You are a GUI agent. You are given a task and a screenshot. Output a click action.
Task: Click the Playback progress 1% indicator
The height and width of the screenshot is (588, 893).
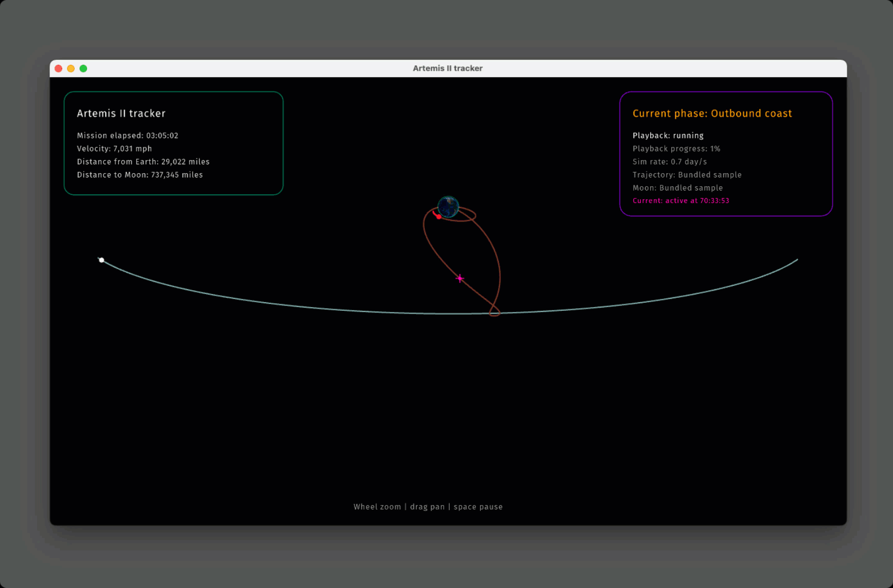click(676, 149)
